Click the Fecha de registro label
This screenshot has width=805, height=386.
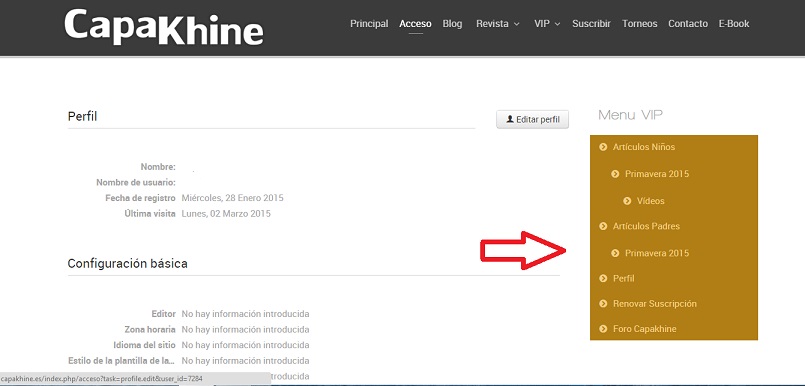141,198
